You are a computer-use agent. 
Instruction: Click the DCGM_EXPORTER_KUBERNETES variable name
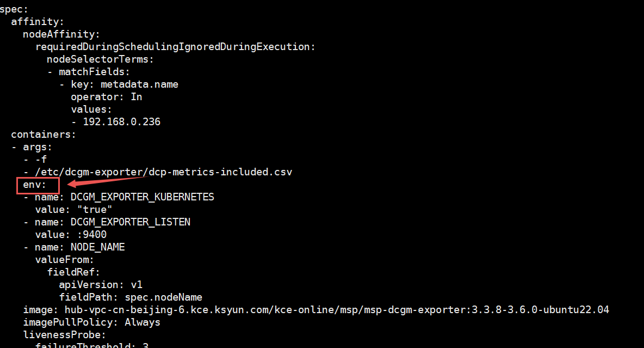[142, 197]
